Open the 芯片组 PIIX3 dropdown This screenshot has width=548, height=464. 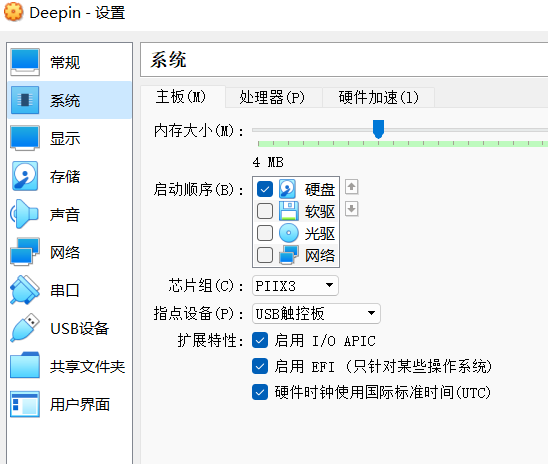(x=295, y=285)
